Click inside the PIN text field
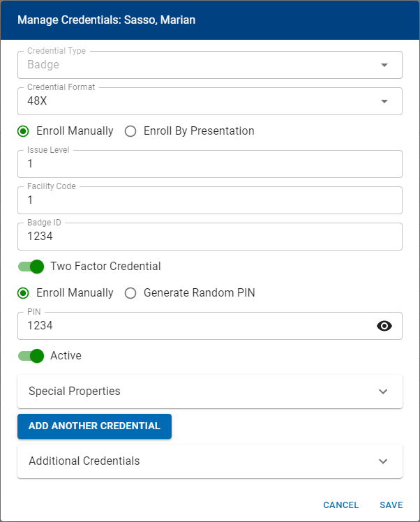 (x=195, y=326)
